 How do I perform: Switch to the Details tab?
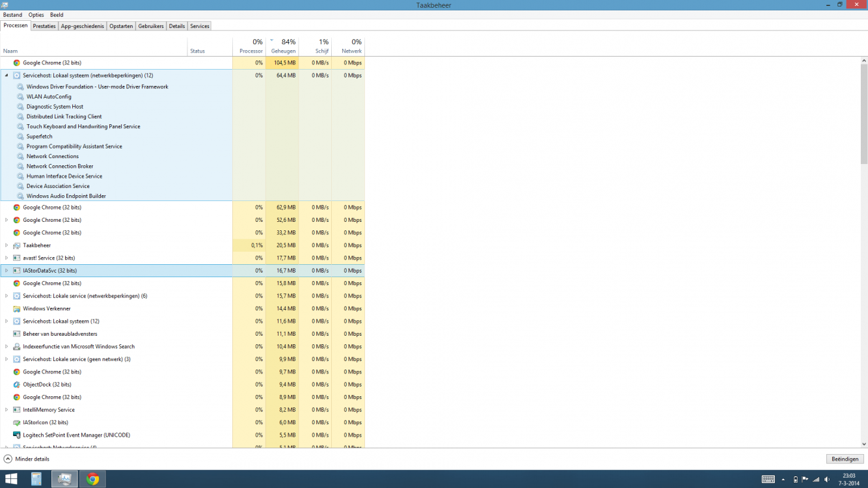(177, 26)
